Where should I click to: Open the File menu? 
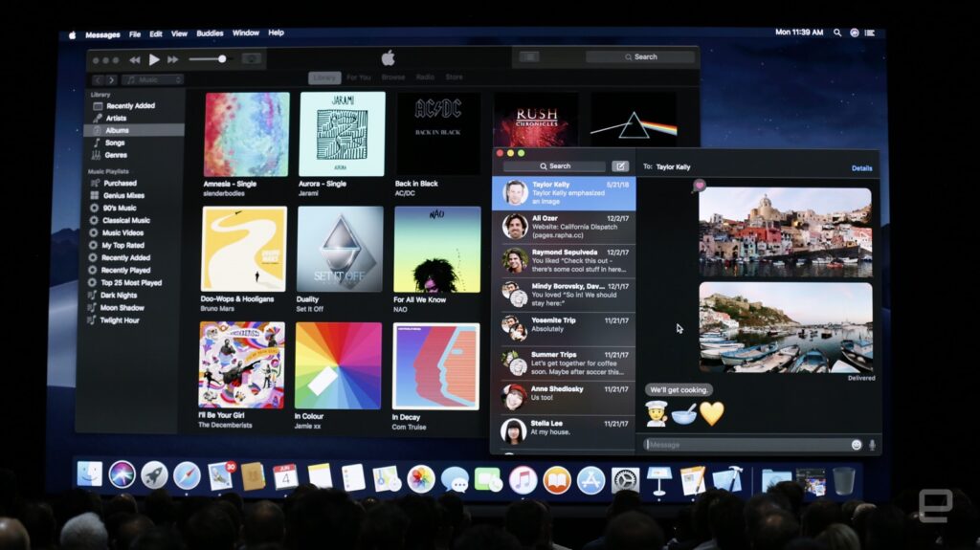(x=135, y=34)
